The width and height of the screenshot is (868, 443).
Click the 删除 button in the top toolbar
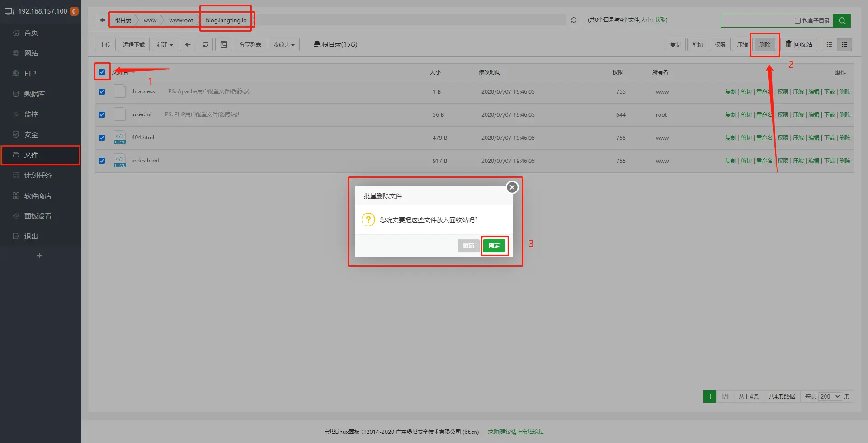tap(765, 44)
